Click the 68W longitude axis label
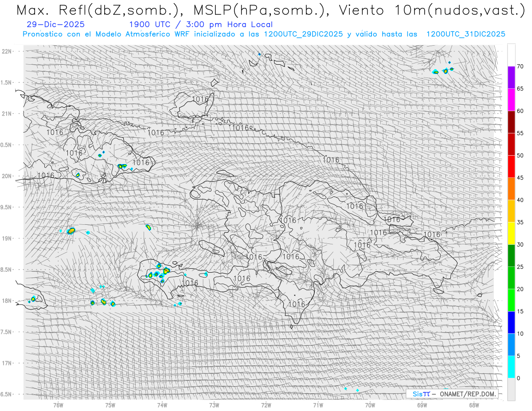This screenshot has width=532, height=411. 474,405
